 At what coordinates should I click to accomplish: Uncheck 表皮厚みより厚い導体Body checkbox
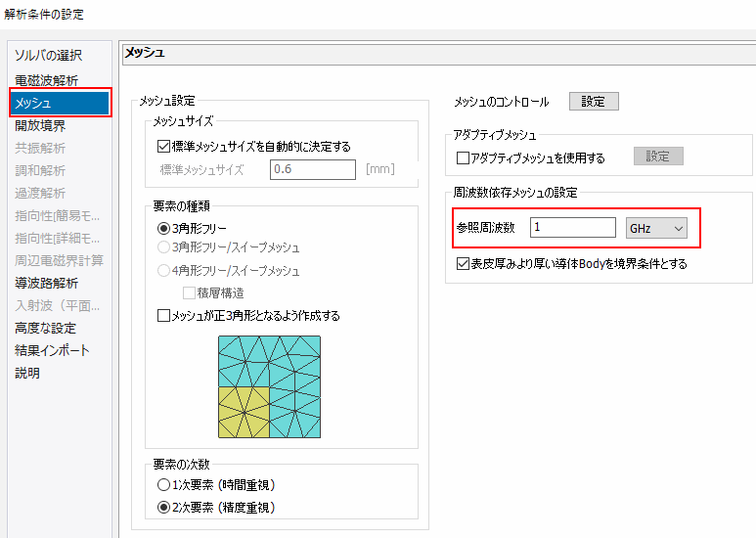click(x=464, y=264)
